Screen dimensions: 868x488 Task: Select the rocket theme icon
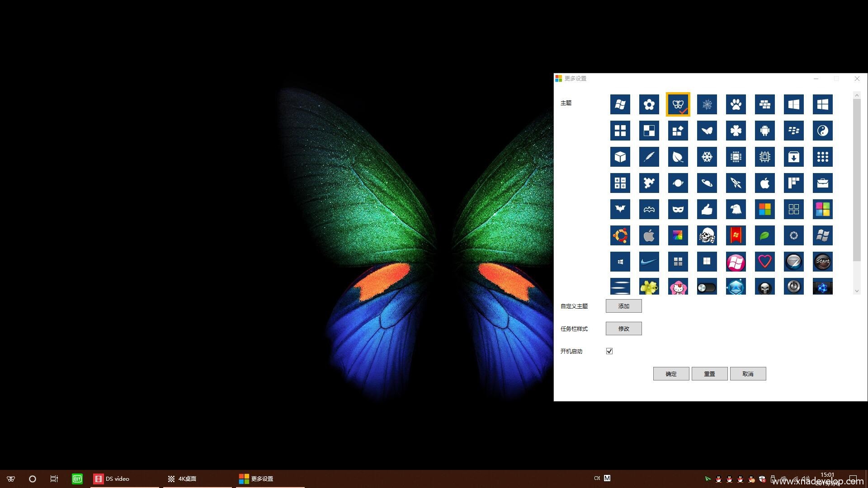click(736, 183)
